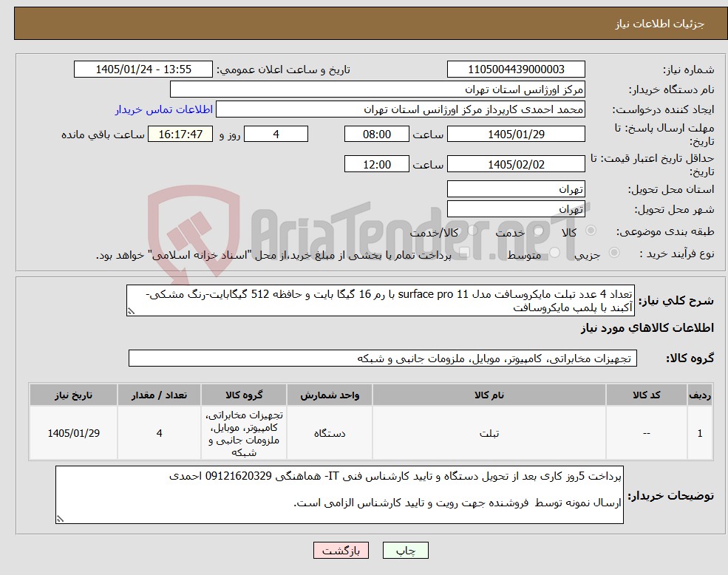The height and width of the screenshot is (575, 728).
Task: Click the buyer notes text area
Action: coord(339,494)
